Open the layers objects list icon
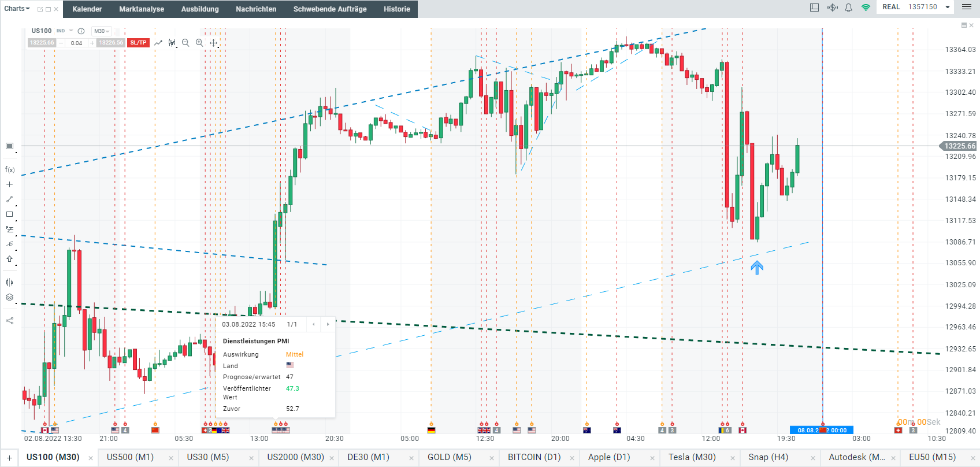This screenshot has height=467, width=980. (9, 297)
